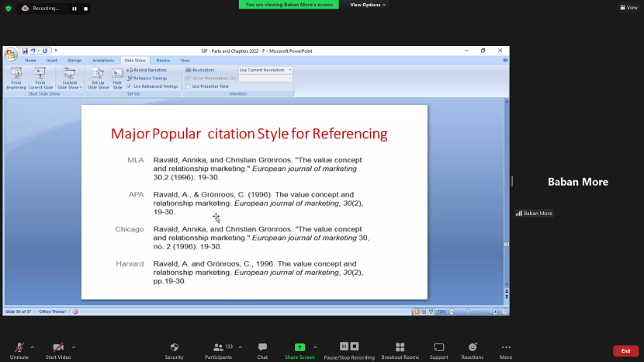Viewport: 644px width, 362px height.
Task: Enable Use Presenter View checkbox
Action: tap(188, 86)
